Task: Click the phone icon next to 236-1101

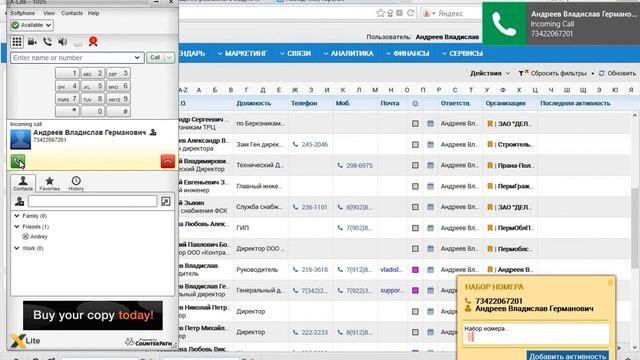Action: pos(296,207)
